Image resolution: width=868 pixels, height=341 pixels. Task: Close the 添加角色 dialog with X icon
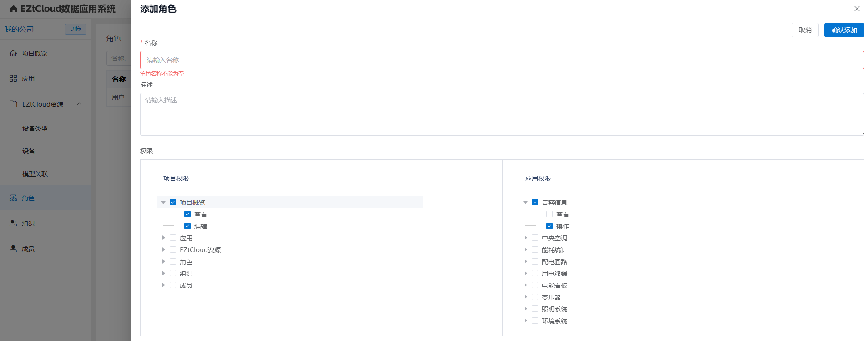857,9
